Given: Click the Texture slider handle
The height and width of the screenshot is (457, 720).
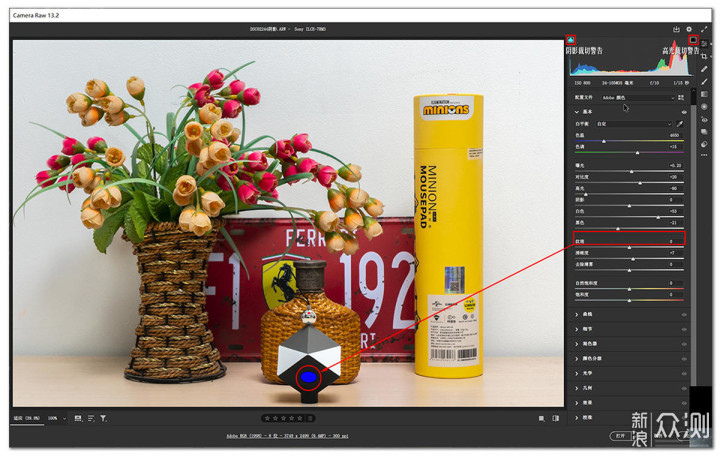Looking at the screenshot, I should (x=630, y=248).
